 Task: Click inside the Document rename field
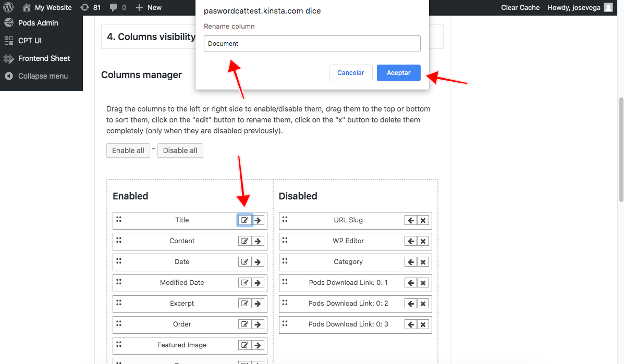(x=312, y=43)
